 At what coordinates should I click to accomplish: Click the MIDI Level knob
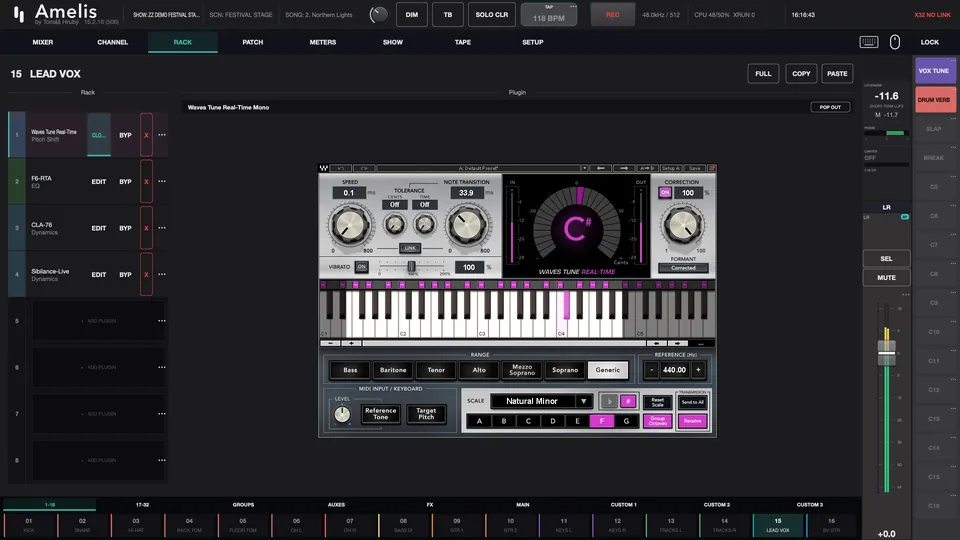pos(342,414)
